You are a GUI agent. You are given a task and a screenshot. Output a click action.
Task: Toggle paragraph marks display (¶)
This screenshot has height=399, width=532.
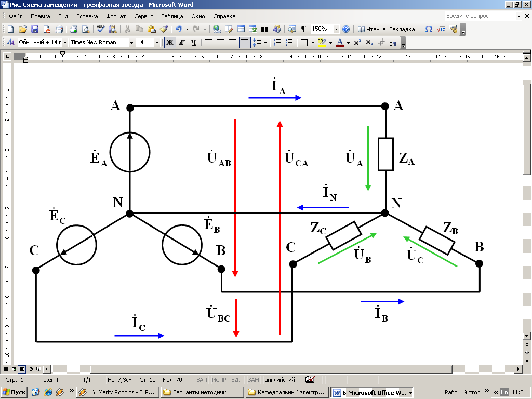click(x=303, y=29)
